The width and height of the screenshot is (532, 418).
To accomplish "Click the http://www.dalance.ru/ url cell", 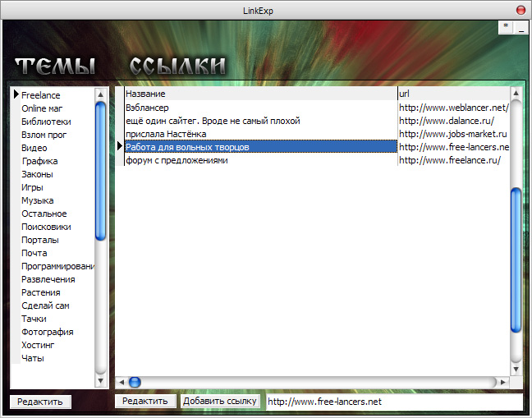I will (x=454, y=121).
